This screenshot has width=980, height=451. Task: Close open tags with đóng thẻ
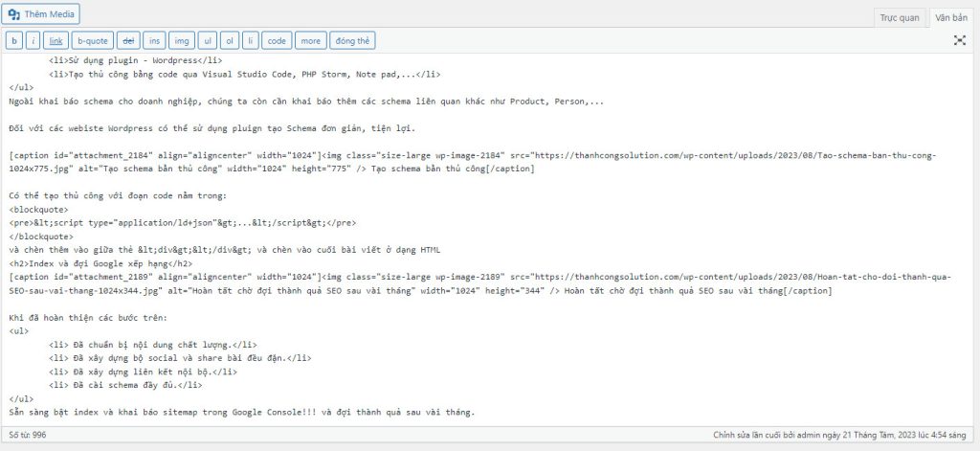pyautogui.click(x=352, y=40)
